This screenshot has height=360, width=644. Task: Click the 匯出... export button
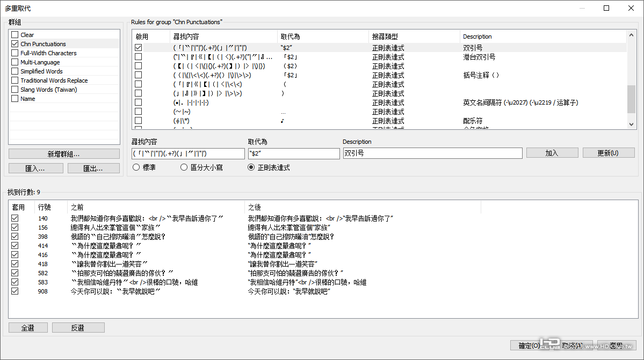pyautogui.click(x=93, y=168)
